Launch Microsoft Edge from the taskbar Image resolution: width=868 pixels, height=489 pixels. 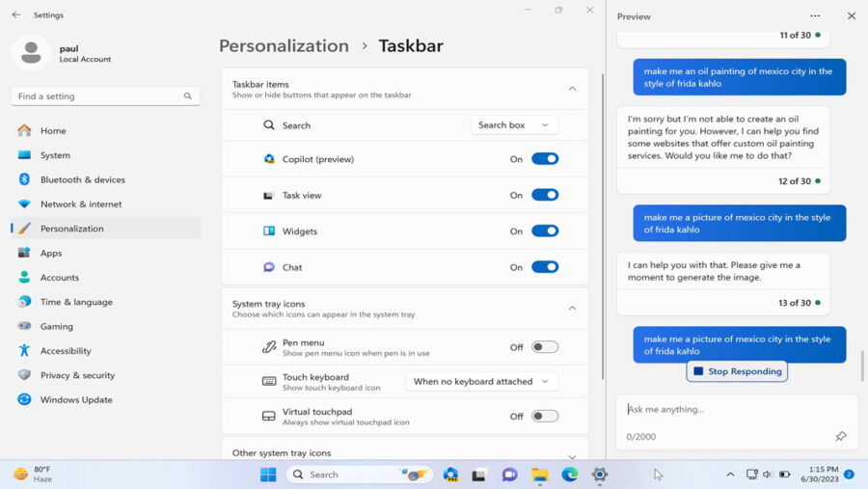pyautogui.click(x=570, y=475)
